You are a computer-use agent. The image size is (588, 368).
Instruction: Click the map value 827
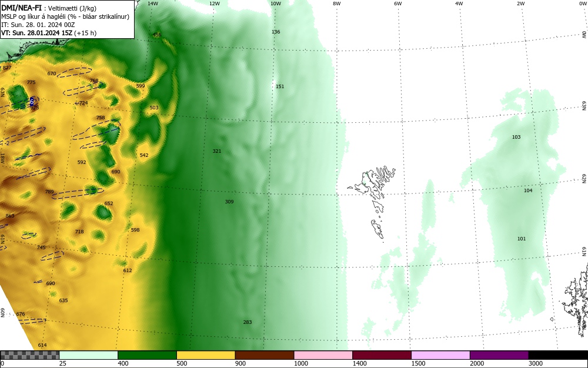coord(6,68)
